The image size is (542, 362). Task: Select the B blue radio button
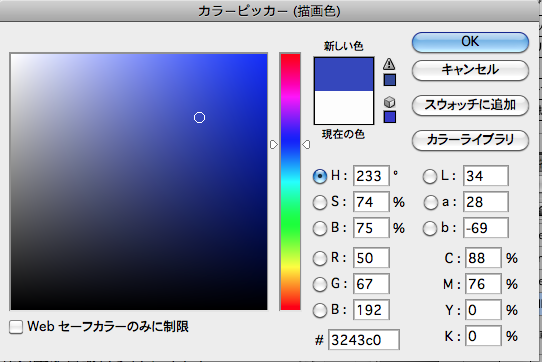320,310
